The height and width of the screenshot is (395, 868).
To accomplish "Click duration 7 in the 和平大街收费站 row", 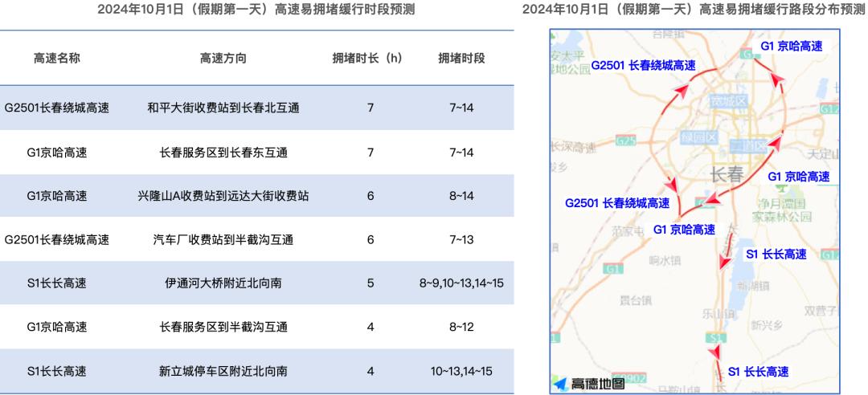I will (x=371, y=108).
